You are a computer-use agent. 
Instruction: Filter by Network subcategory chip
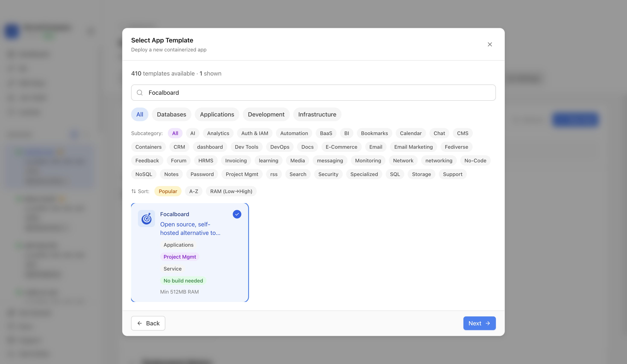point(403,161)
